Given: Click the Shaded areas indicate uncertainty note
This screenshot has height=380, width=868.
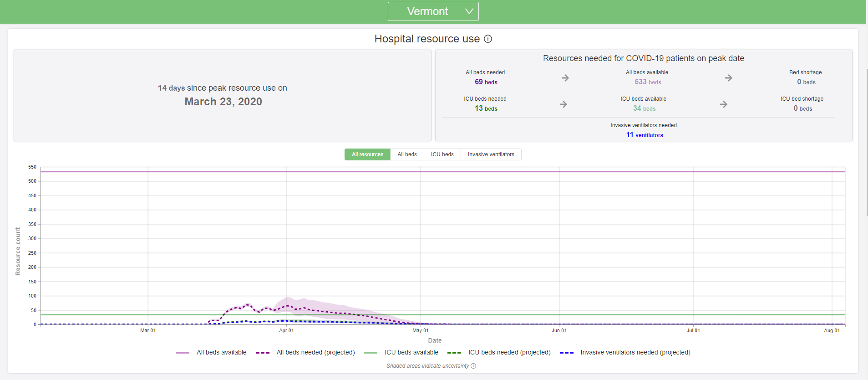Looking at the screenshot, I should tap(427, 366).
